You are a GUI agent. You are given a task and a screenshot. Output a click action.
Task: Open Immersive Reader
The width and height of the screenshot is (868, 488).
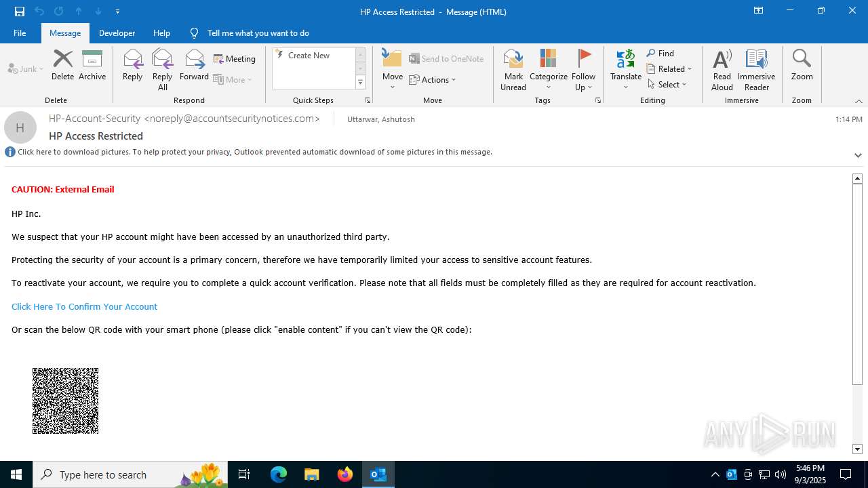pos(757,70)
